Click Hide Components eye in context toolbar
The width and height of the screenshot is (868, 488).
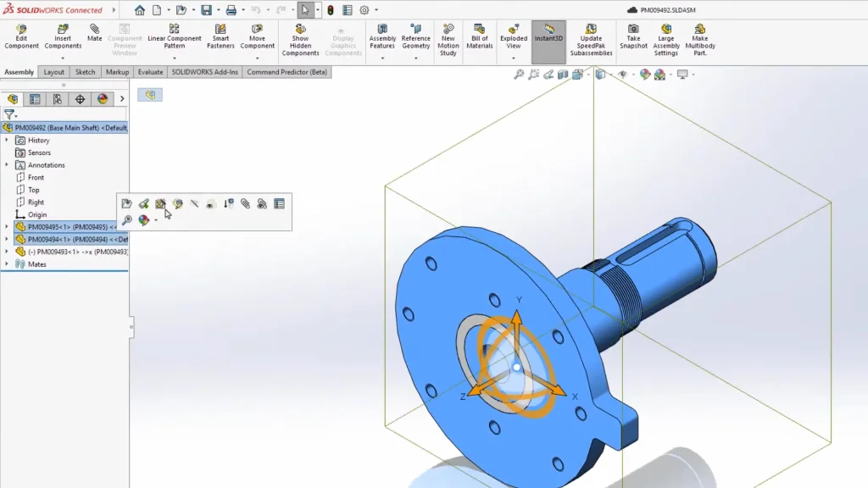coord(210,203)
